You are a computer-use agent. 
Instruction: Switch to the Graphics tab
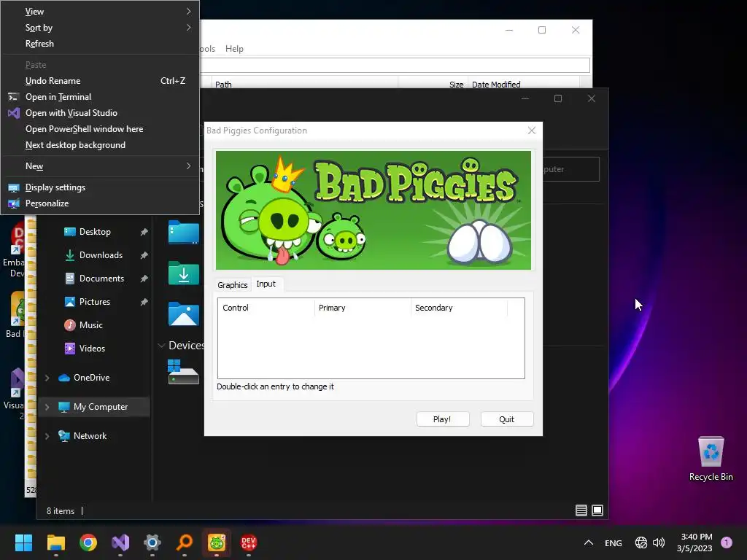[x=233, y=285]
